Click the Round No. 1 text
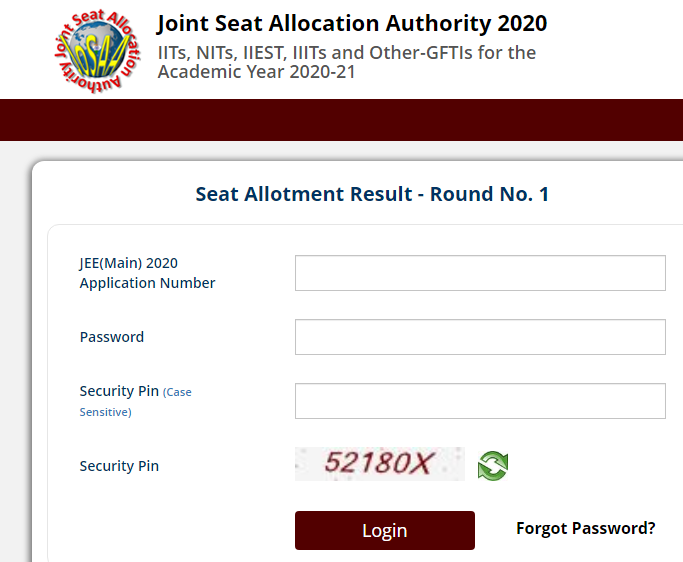Viewport: 683px width, 562px height. coord(489,194)
